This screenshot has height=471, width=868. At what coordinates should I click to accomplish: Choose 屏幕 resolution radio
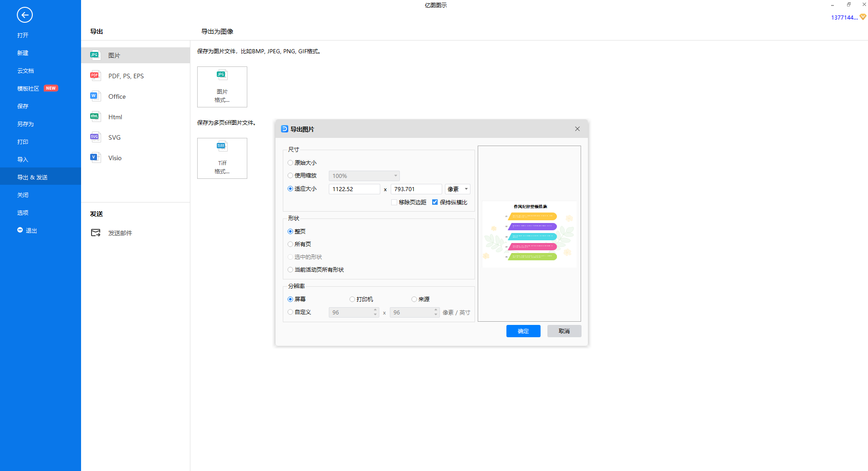pyautogui.click(x=290, y=299)
